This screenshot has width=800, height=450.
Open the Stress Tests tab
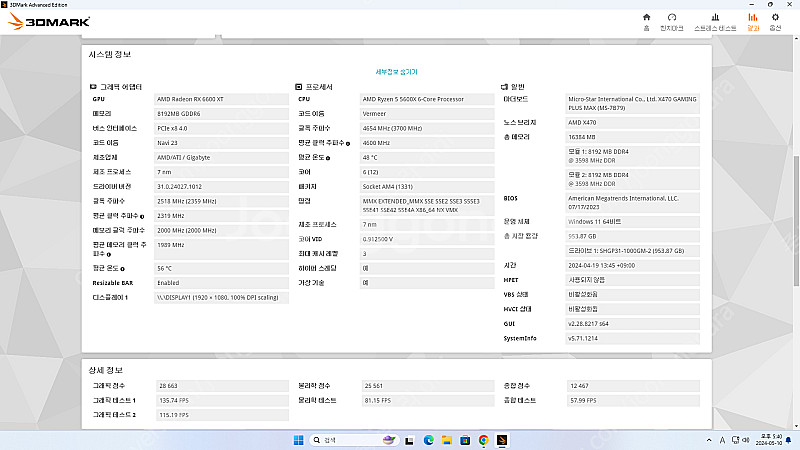[x=715, y=22]
